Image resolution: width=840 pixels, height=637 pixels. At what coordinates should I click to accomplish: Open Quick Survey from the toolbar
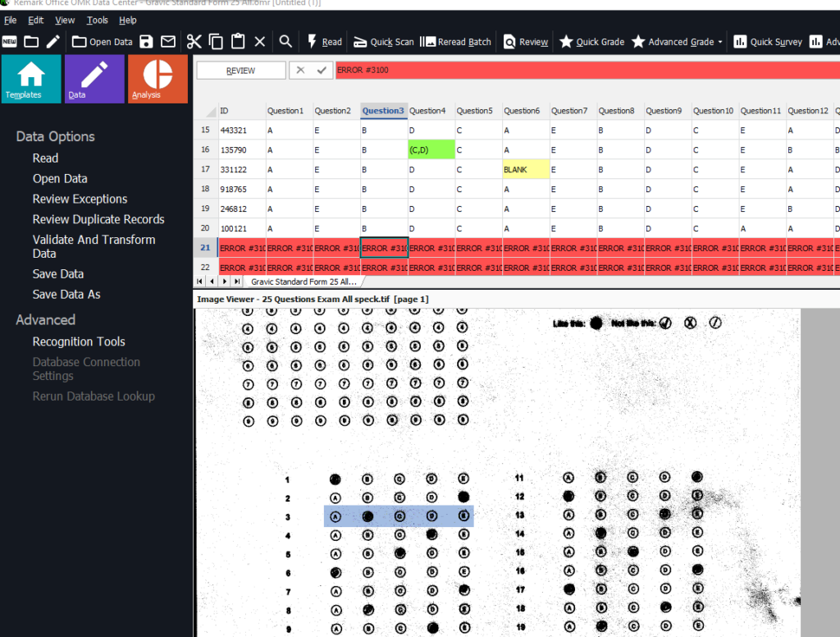(x=768, y=41)
